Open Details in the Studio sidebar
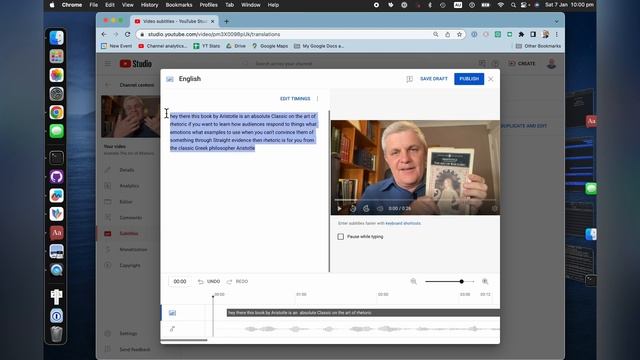The width and height of the screenshot is (640, 360). pyautogui.click(x=127, y=170)
